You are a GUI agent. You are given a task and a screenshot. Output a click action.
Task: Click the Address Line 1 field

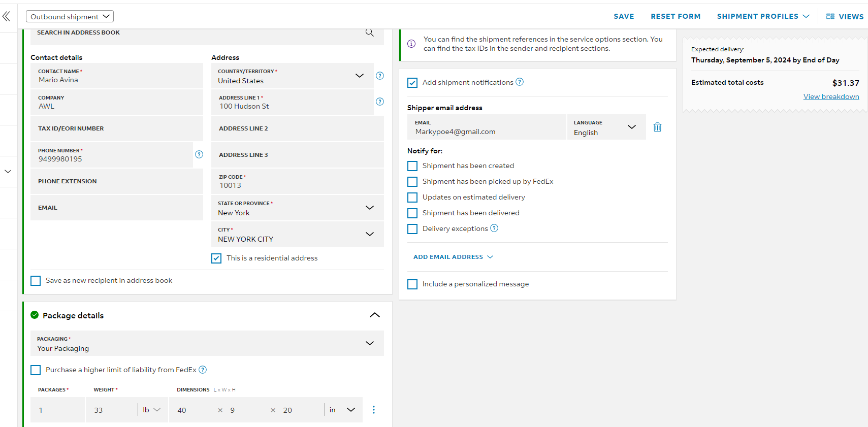tap(293, 102)
